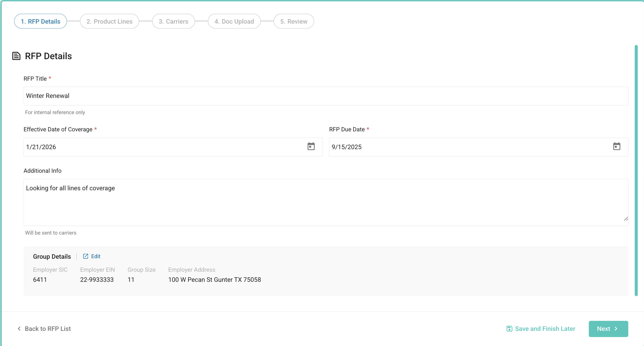644x346 pixels.
Task: Click the teal vertical scrollbar on the right
Action: 636,170
